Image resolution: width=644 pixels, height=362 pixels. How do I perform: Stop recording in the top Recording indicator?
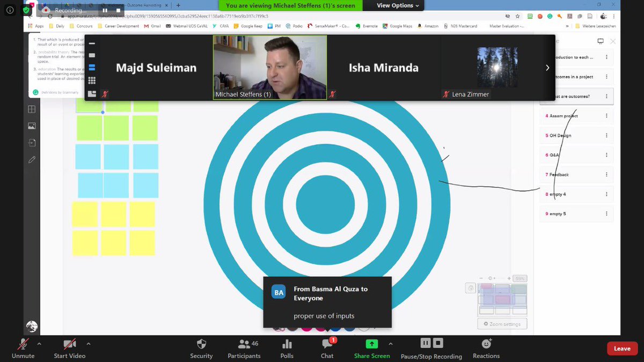pos(119,10)
